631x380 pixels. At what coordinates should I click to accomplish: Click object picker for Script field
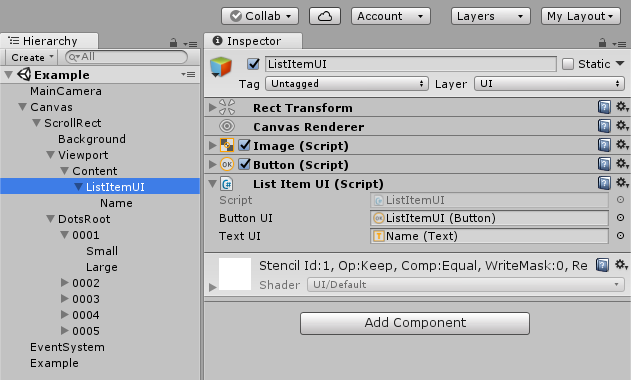(621, 200)
